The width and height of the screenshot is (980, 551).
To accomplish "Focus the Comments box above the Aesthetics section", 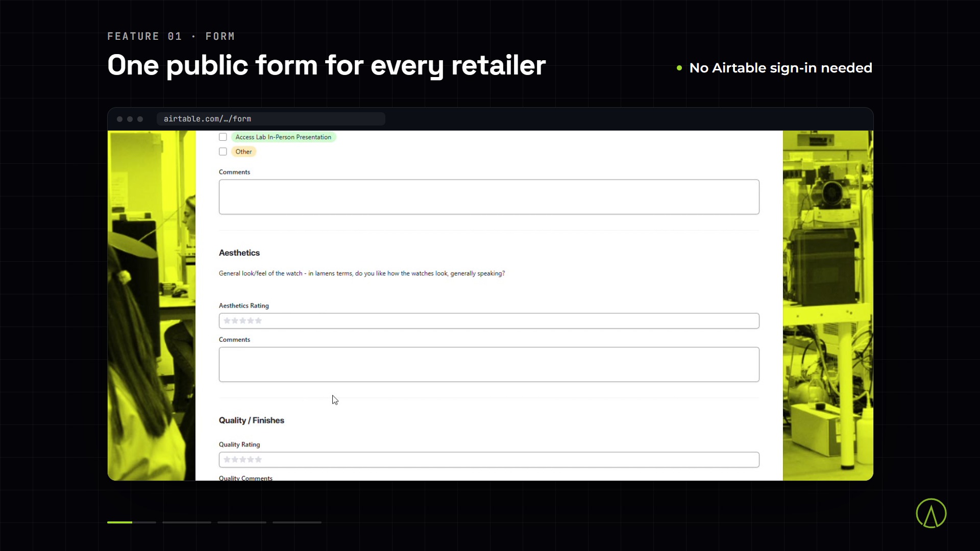I will coord(489,197).
